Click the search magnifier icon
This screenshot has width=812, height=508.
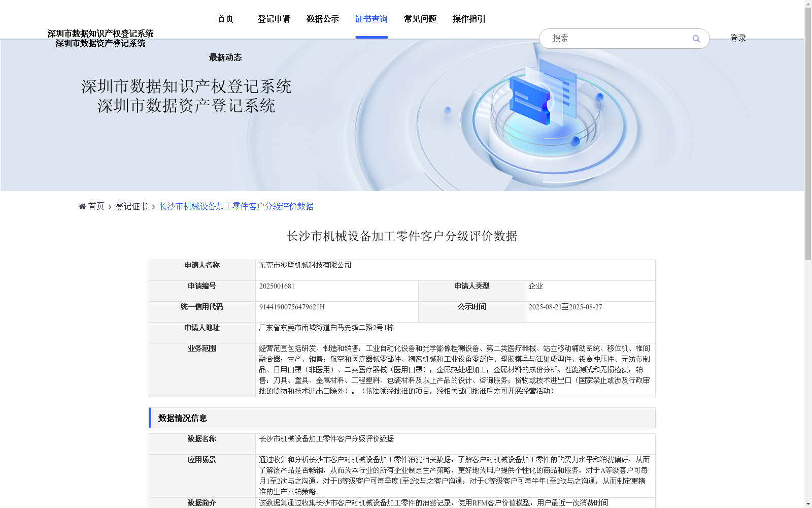pyautogui.click(x=696, y=39)
